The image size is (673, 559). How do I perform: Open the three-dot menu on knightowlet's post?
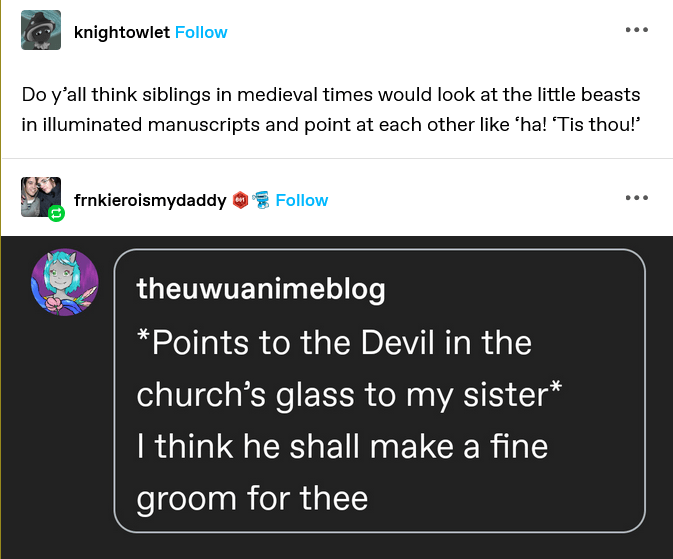[636, 30]
